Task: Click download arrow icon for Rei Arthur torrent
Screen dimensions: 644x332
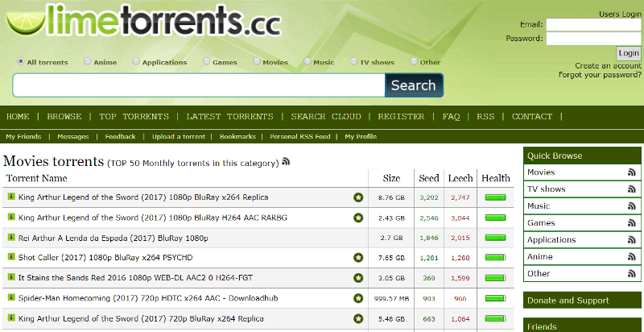Action: [x=11, y=237]
